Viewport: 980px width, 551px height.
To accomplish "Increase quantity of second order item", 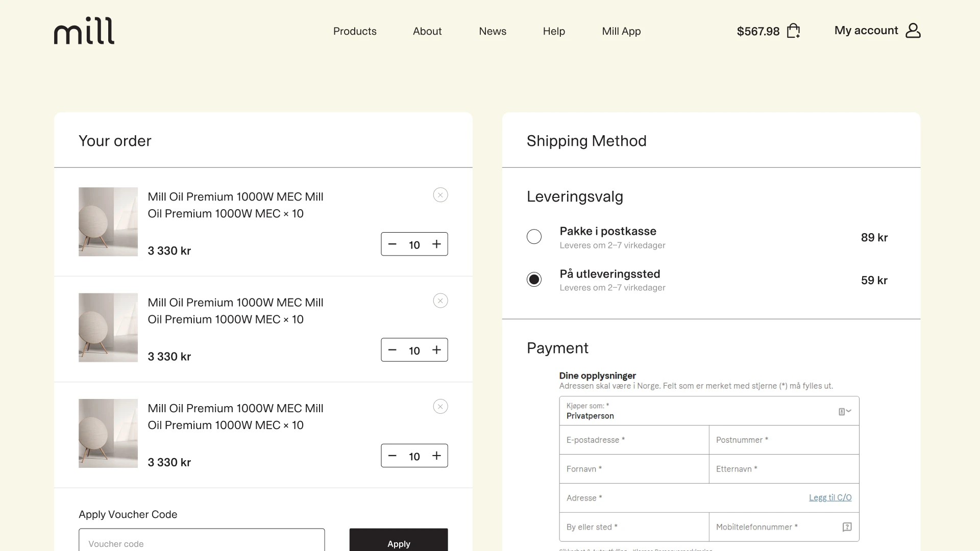I will [x=436, y=349].
